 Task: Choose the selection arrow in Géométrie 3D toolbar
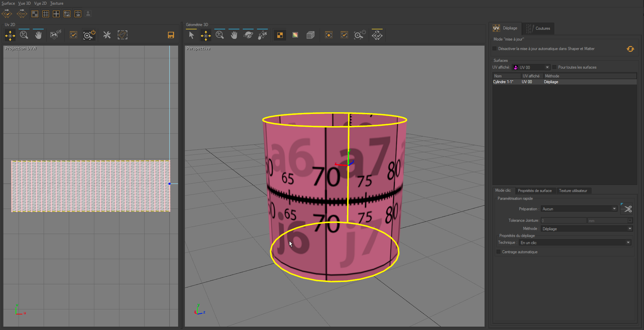191,34
